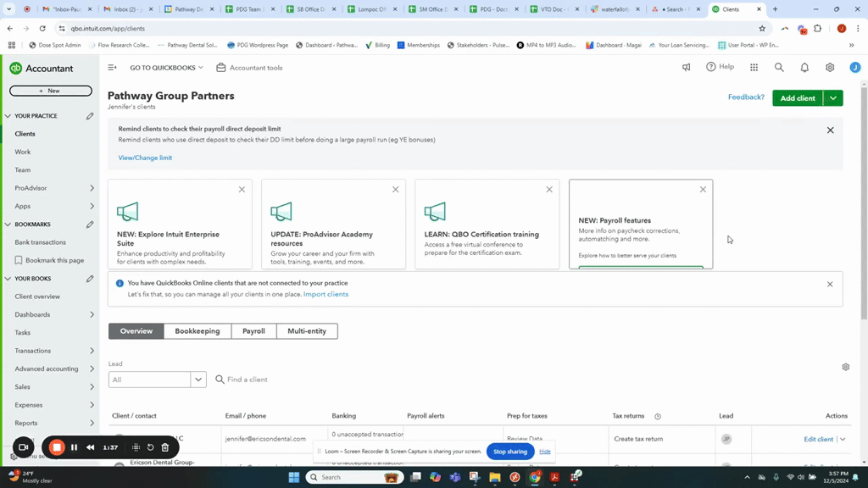Switch to the Overview tab
The width and height of the screenshot is (868, 488).
(x=136, y=331)
